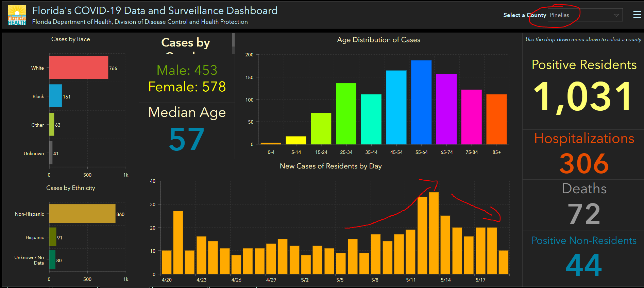This screenshot has height=288, width=644.
Task: Click the daily cases bar above the 4/20 label
Action: click(x=167, y=262)
